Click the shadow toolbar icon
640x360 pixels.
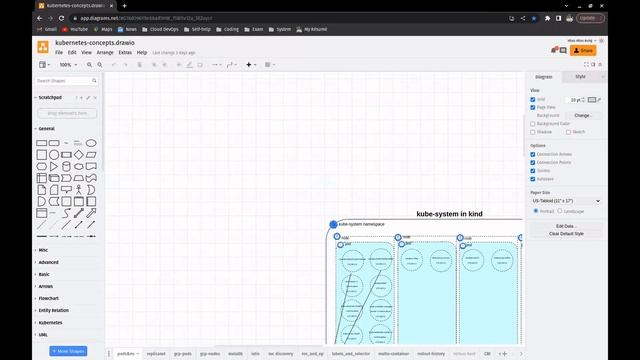coord(200,64)
